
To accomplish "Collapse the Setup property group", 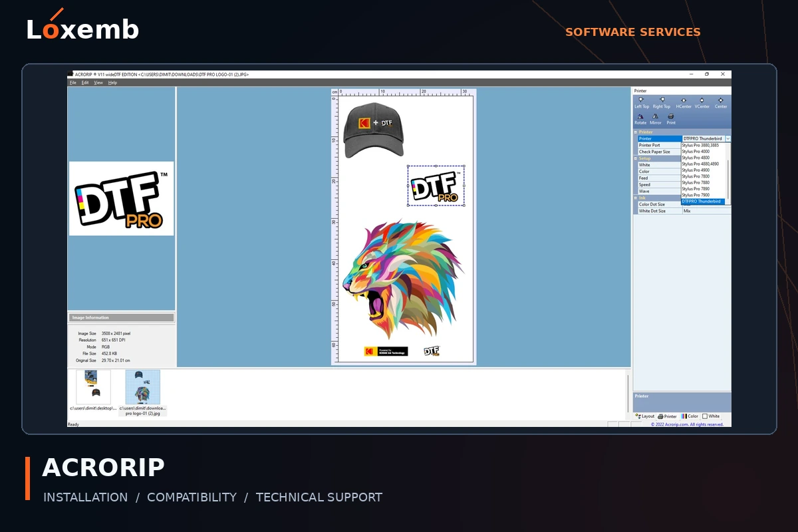I will coord(635,159).
